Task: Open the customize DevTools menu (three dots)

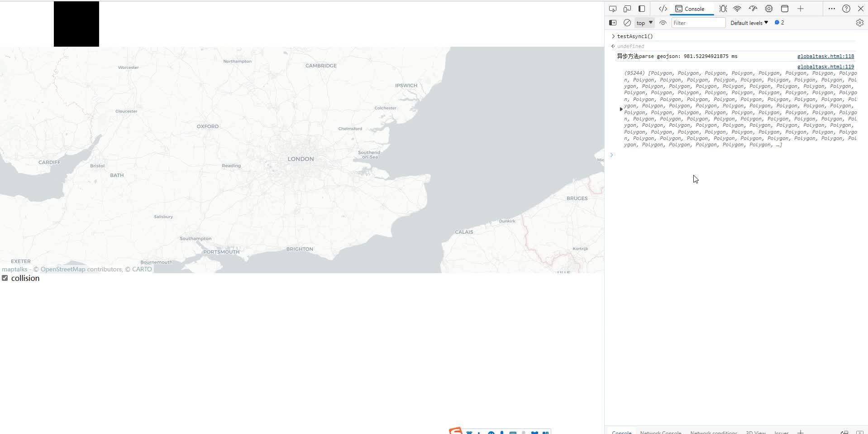Action: [x=832, y=9]
